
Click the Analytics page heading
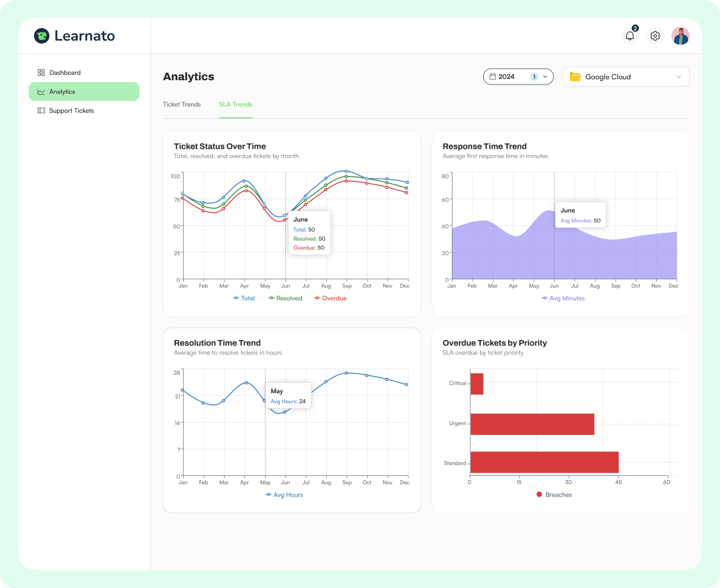click(189, 77)
